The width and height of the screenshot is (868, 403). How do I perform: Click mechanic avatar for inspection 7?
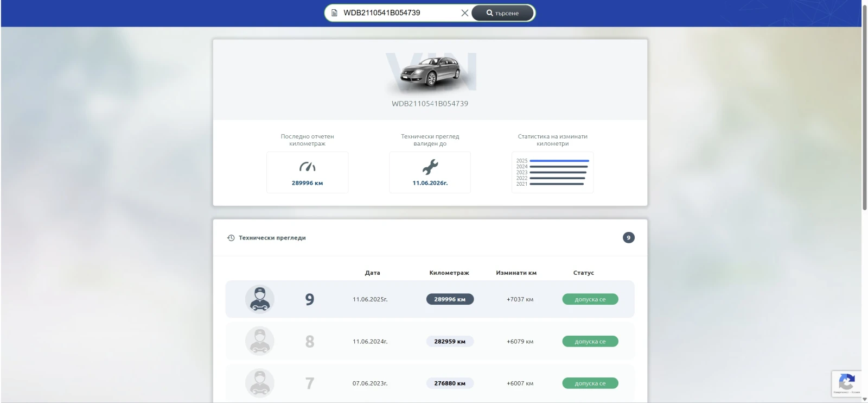pyautogui.click(x=260, y=383)
